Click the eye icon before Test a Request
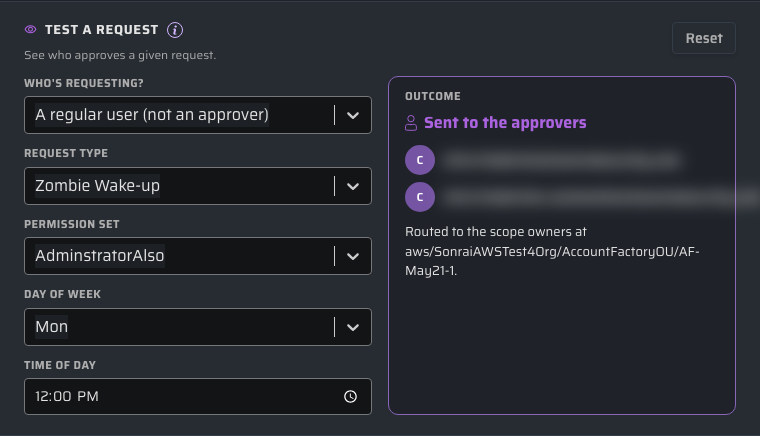760x436 pixels. click(x=31, y=30)
